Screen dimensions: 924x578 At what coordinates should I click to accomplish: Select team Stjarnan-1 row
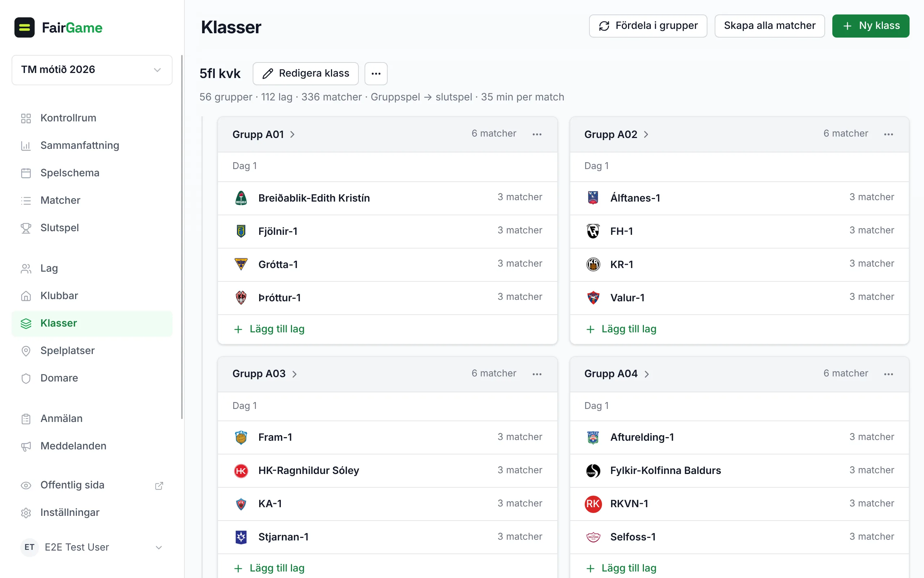tap(387, 537)
